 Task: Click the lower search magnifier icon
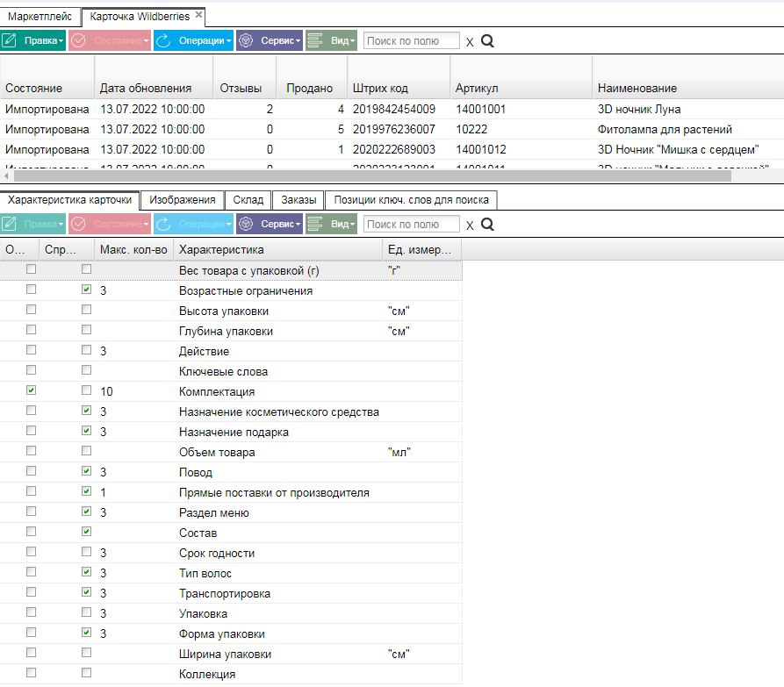[x=487, y=225]
